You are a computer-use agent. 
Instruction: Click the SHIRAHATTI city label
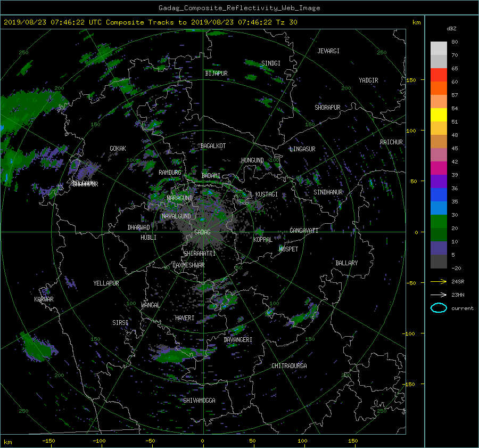pos(200,254)
